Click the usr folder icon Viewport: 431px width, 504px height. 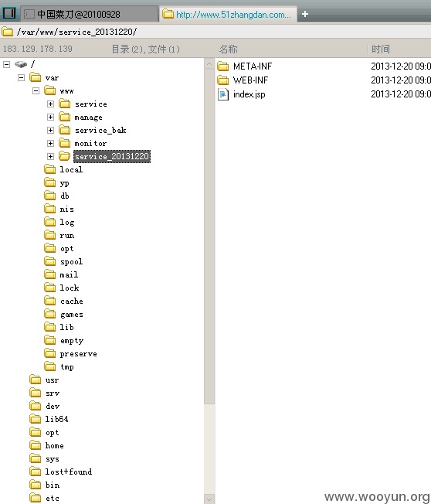pyautogui.click(x=36, y=380)
